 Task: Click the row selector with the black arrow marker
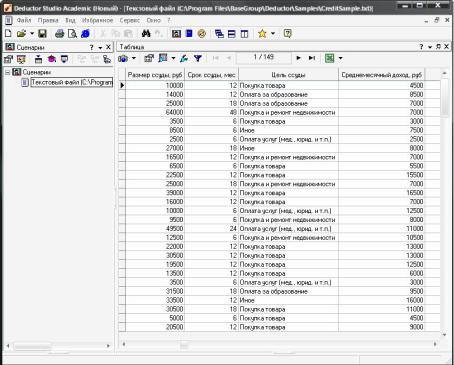pyautogui.click(x=122, y=86)
